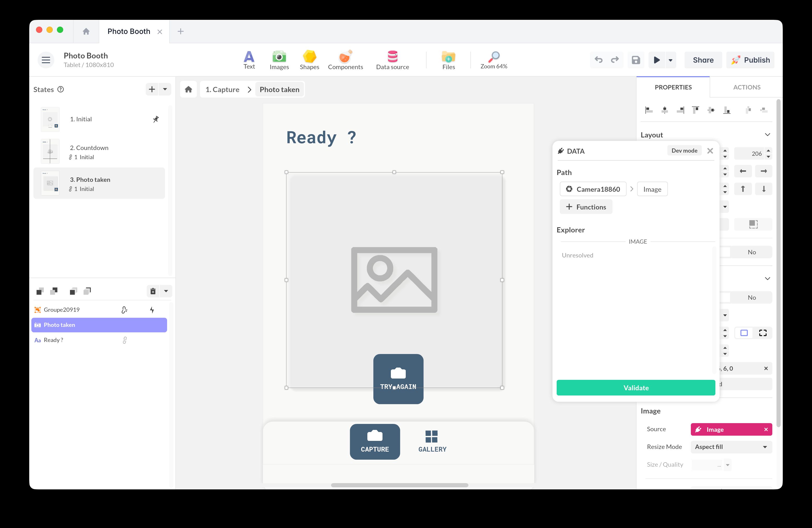This screenshot has height=528, width=812.
Task: Click the save floppy disk icon
Action: [x=636, y=60]
